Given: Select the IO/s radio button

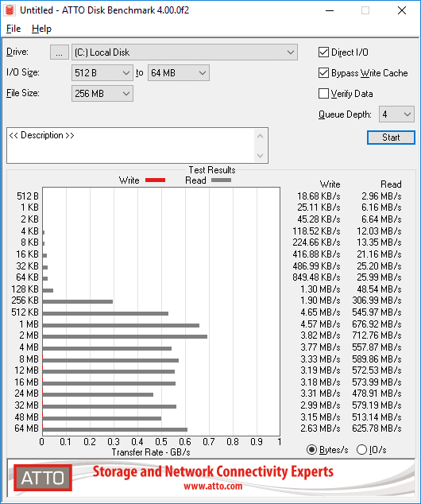Looking at the screenshot, I should coord(361,450).
